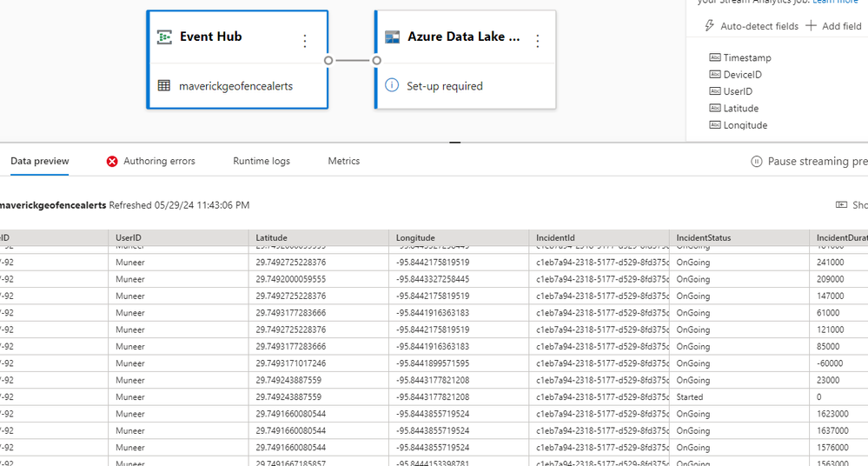Switch to the Data preview tab

tap(40, 161)
